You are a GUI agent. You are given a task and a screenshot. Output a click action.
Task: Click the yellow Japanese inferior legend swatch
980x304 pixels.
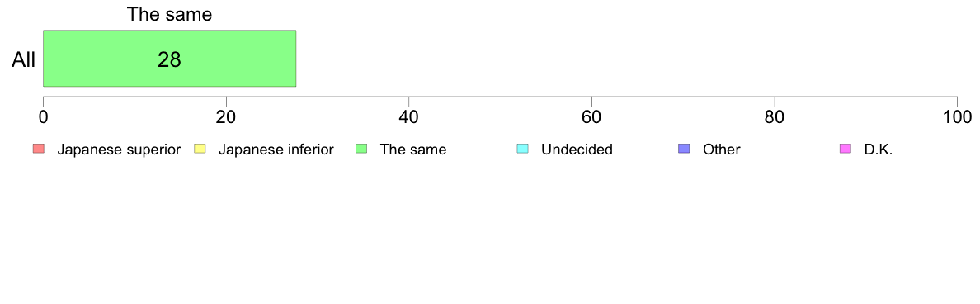click(x=200, y=149)
